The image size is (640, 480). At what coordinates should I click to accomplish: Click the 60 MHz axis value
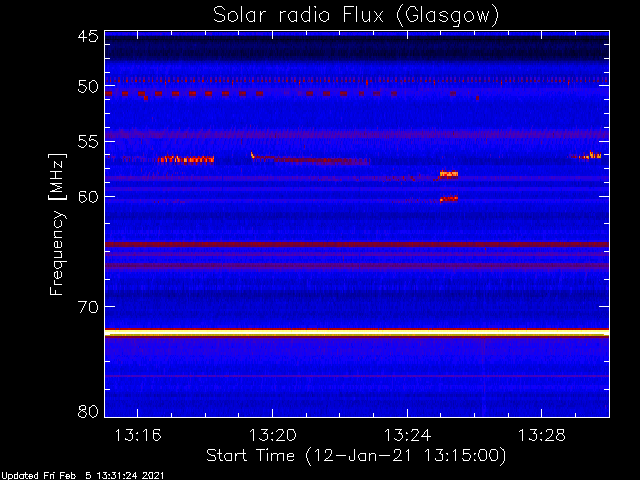click(88, 197)
